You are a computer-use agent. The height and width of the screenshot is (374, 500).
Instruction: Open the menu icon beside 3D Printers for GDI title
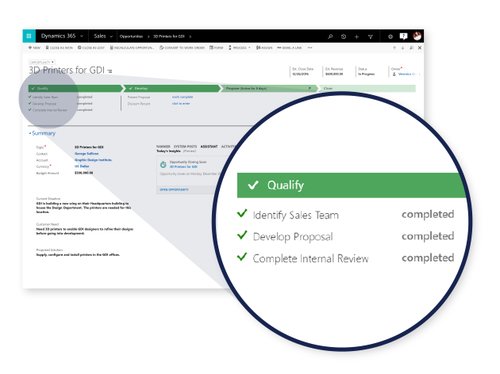(110, 71)
